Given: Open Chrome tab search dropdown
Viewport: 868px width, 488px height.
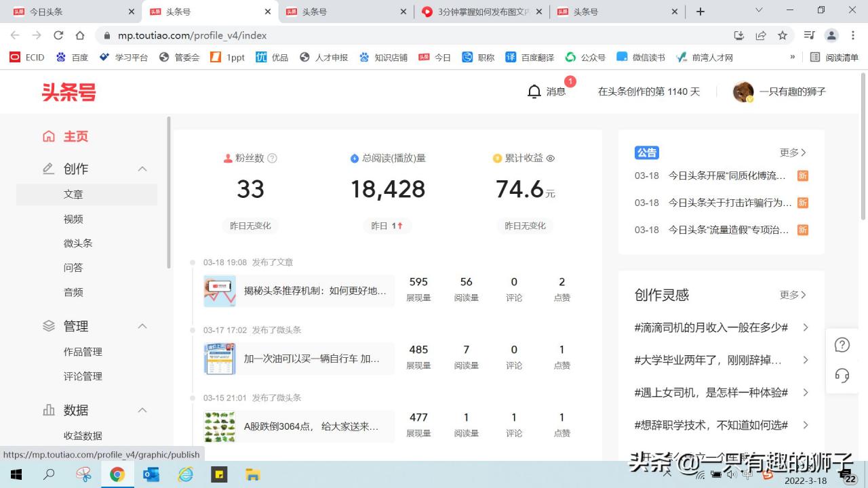Looking at the screenshot, I should point(759,10).
